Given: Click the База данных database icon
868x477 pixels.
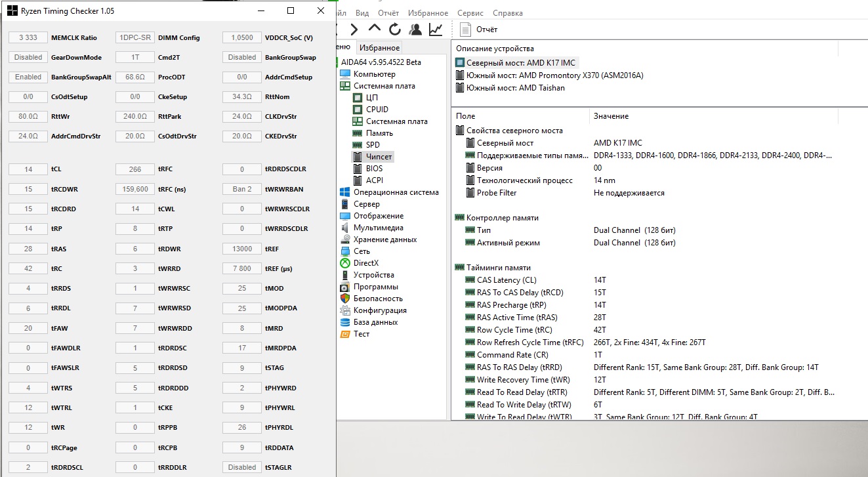Looking at the screenshot, I should click(345, 322).
